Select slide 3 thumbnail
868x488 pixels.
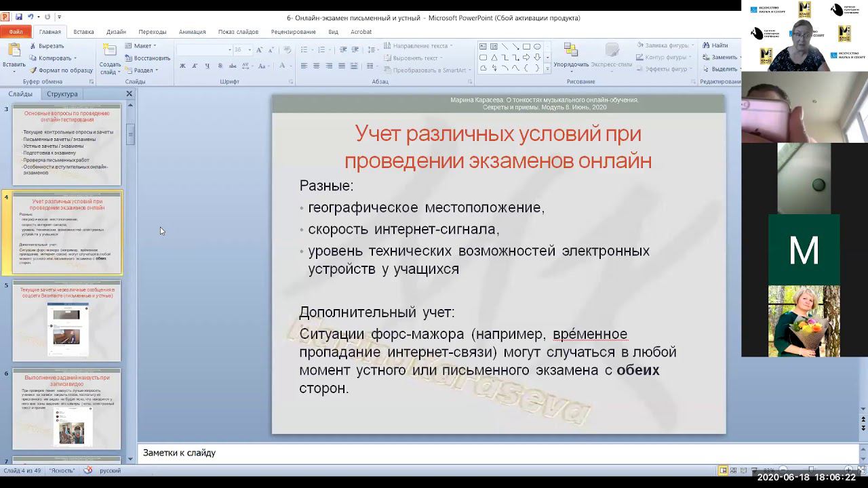point(66,144)
